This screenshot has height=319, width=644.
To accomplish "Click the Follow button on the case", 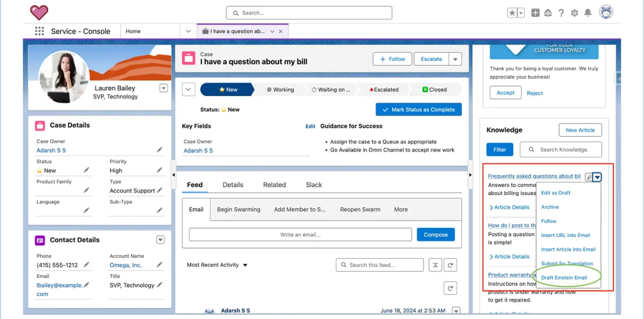I will click(x=392, y=59).
